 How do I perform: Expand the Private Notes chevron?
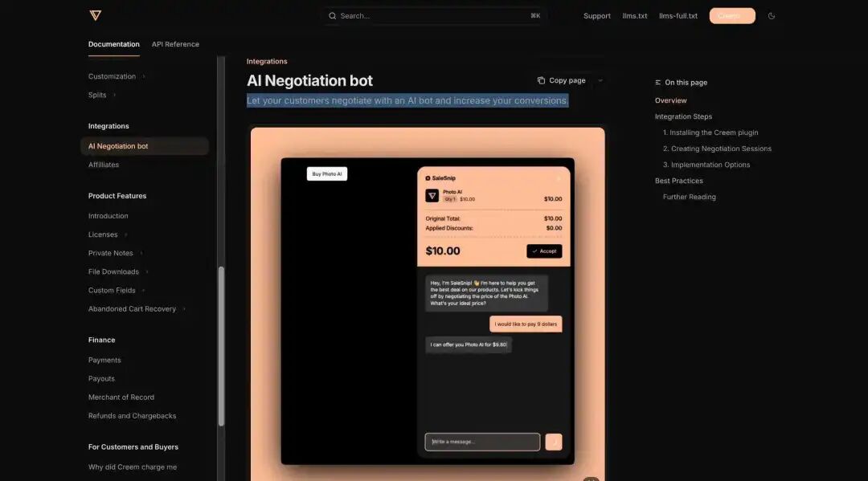tap(141, 253)
